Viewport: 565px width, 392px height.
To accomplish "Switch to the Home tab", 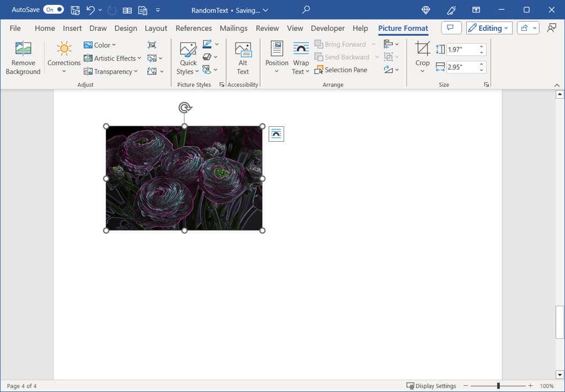I will click(45, 28).
